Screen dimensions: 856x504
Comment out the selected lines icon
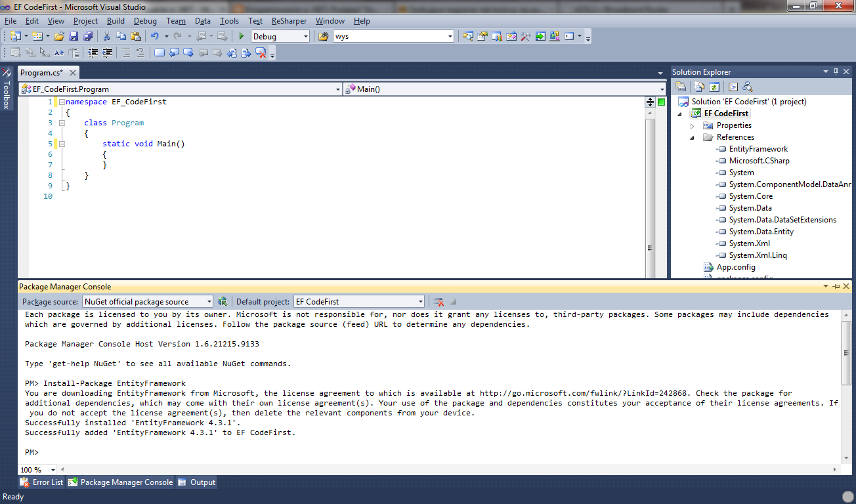tap(125, 52)
